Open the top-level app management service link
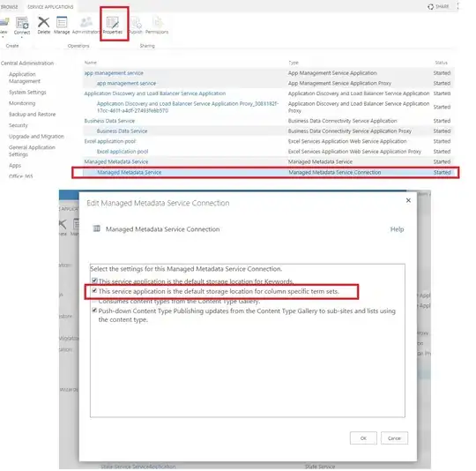 coord(114,73)
